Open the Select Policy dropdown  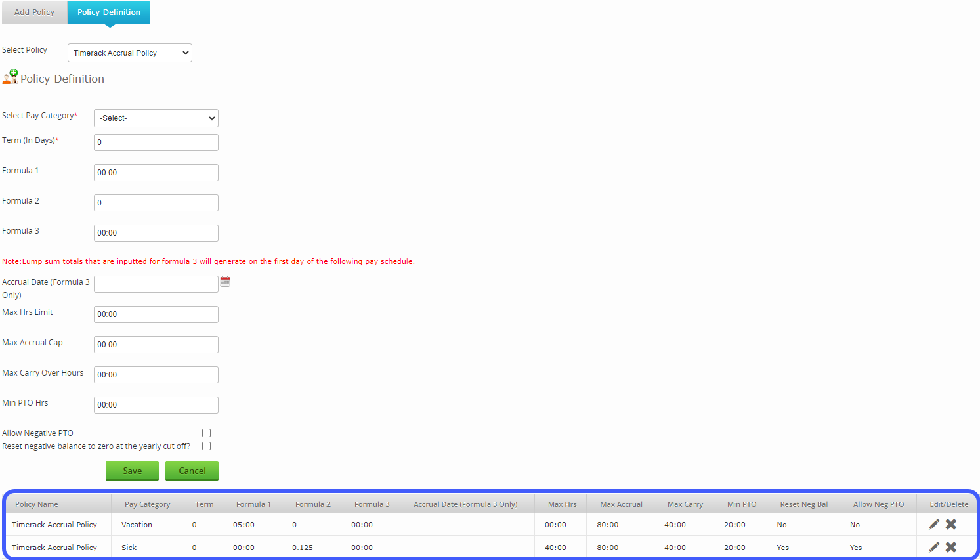tap(130, 53)
